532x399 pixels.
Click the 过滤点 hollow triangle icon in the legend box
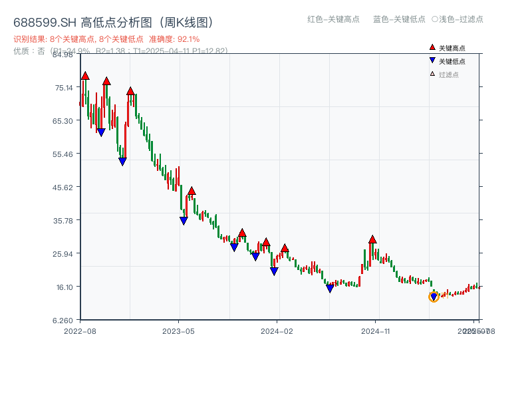(432, 73)
